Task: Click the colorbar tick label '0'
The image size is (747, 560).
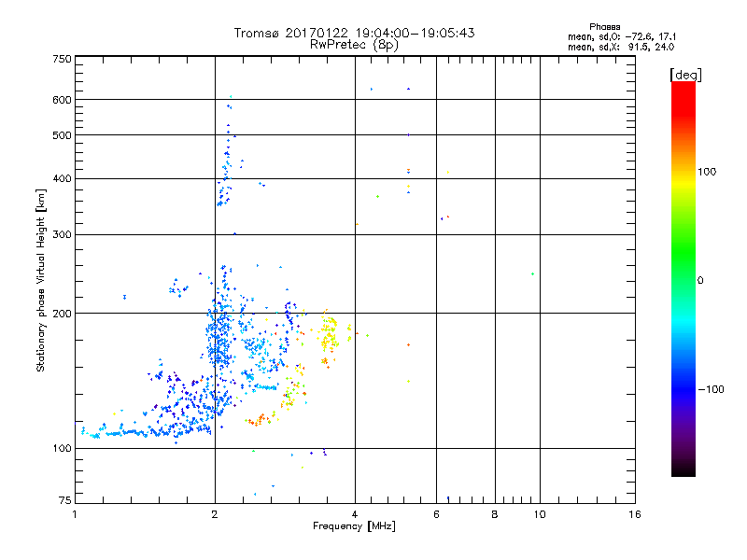Action: pos(700,281)
